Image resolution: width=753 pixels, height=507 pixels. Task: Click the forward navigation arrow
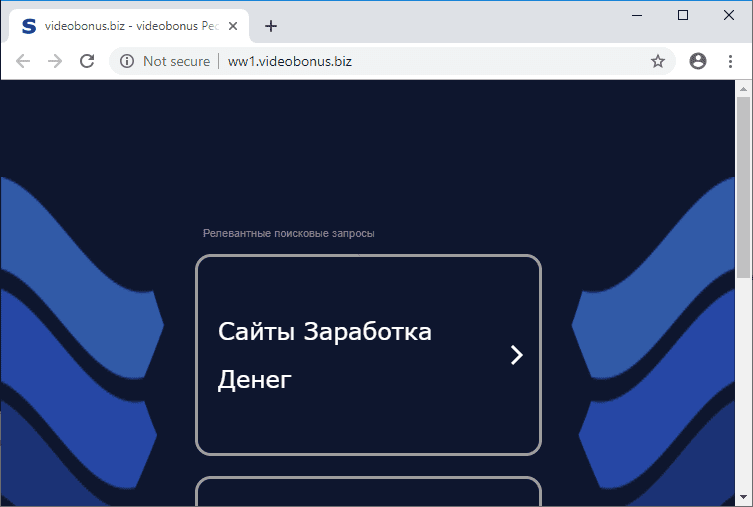pos(55,61)
